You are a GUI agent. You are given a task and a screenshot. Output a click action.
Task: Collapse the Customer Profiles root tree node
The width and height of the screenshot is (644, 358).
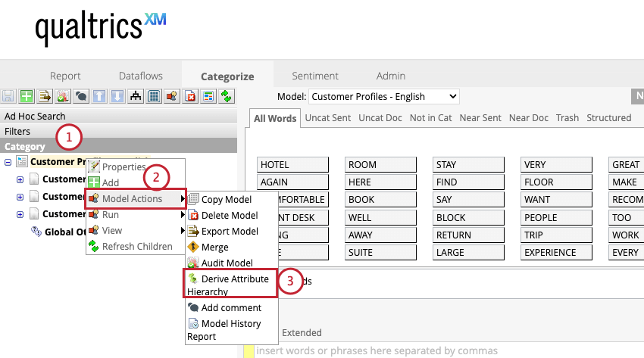coord(8,162)
